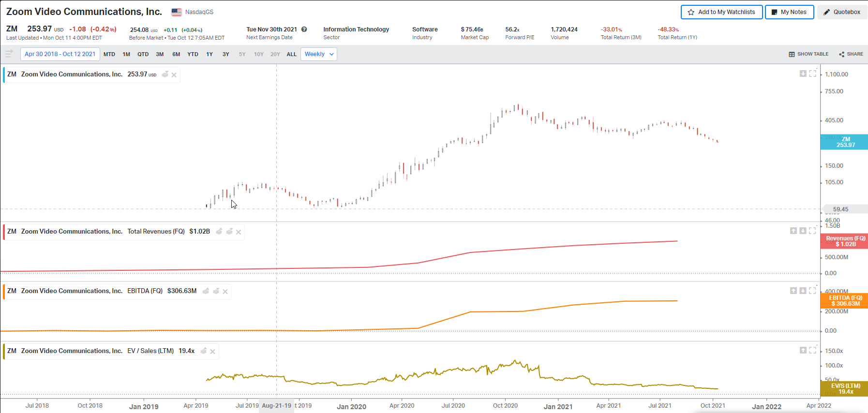Click the Information Technology sector link
This screenshot has width=868, height=413.
pyautogui.click(x=356, y=29)
